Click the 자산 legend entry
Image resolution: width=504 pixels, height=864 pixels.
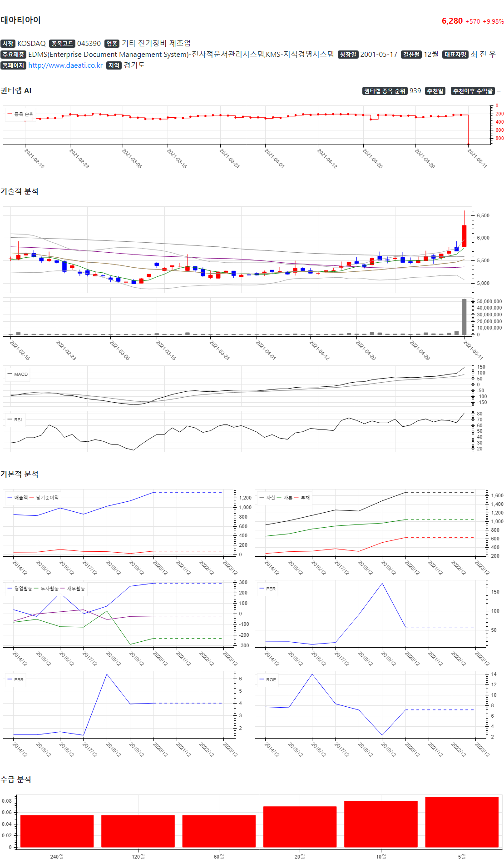[x=267, y=498]
